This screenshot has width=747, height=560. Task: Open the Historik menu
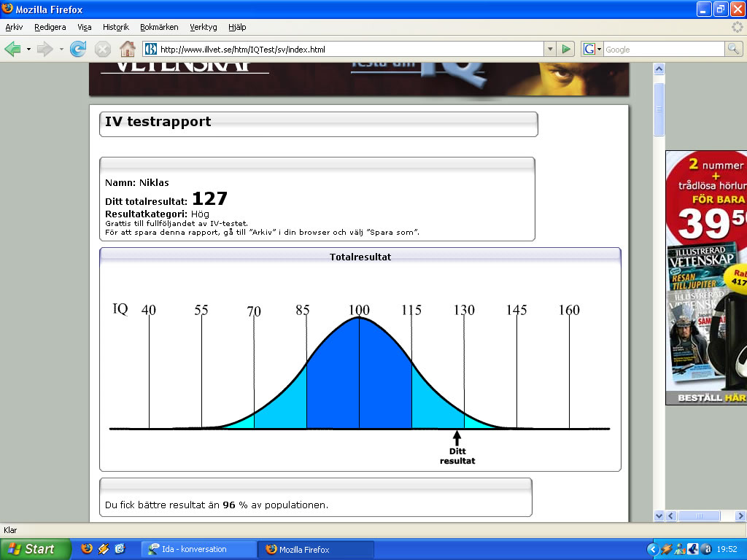click(x=116, y=27)
